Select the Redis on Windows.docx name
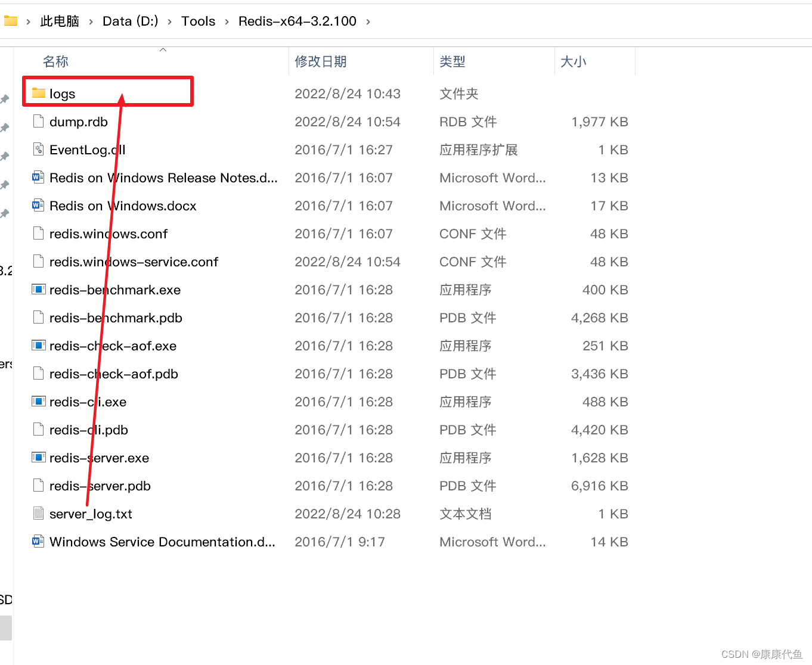The height and width of the screenshot is (665, 812). [x=123, y=206]
